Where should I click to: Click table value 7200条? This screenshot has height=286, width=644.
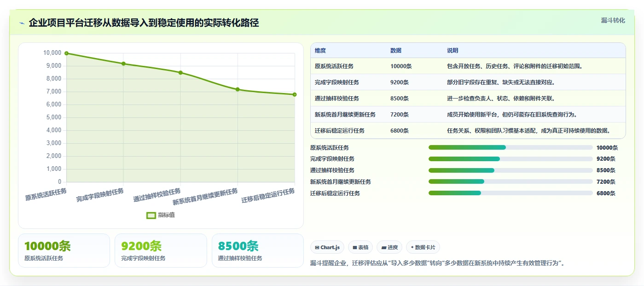coord(400,115)
